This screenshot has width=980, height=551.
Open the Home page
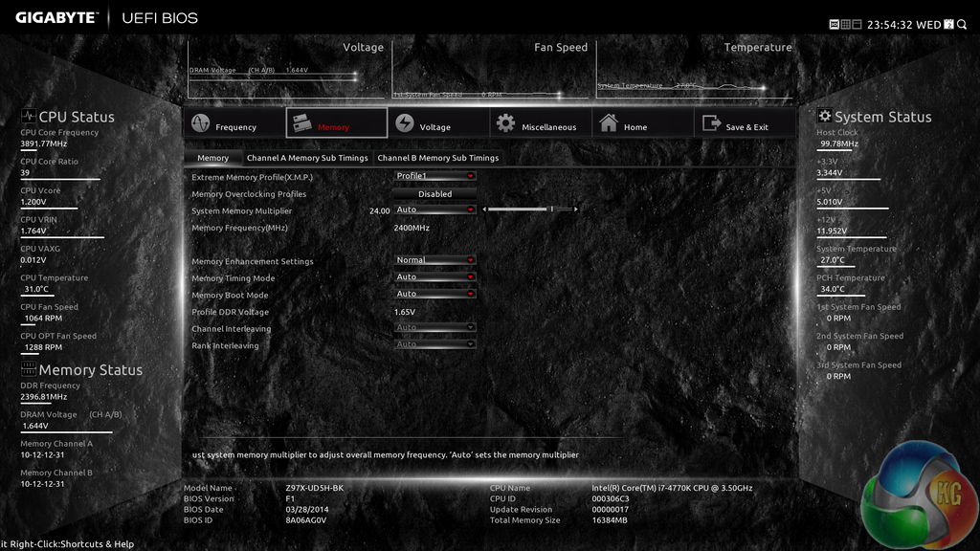[x=642, y=123]
